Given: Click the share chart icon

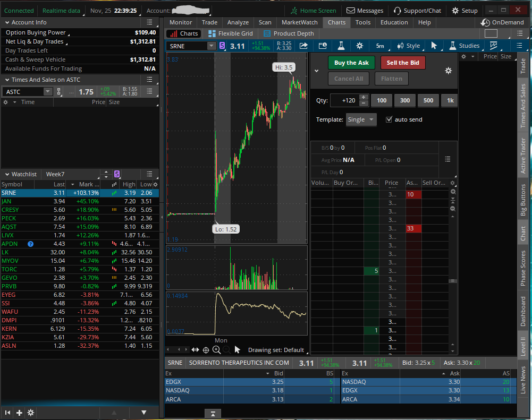Looking at the screenshot, I should (x=303, y=46).
